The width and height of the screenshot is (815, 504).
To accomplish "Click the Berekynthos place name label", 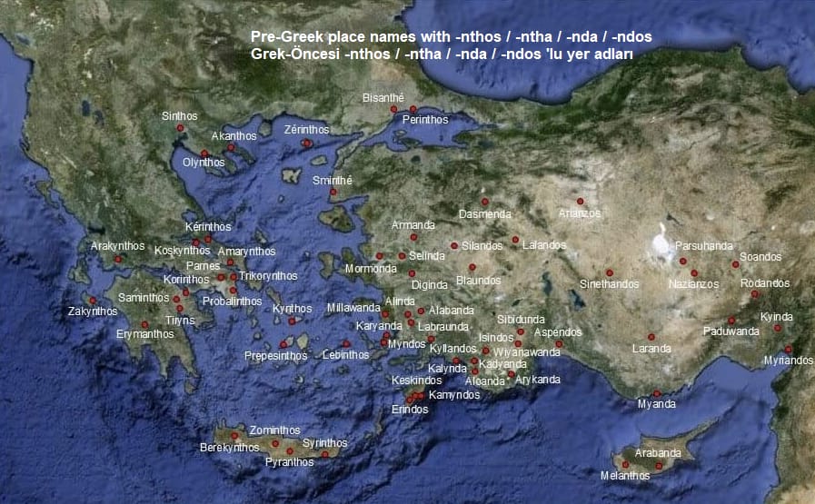I will pyautogui.click(x=229, y=448).
